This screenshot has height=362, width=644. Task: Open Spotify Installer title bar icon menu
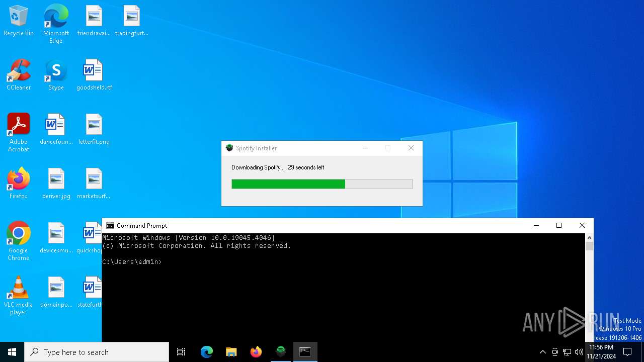point(229,148)
